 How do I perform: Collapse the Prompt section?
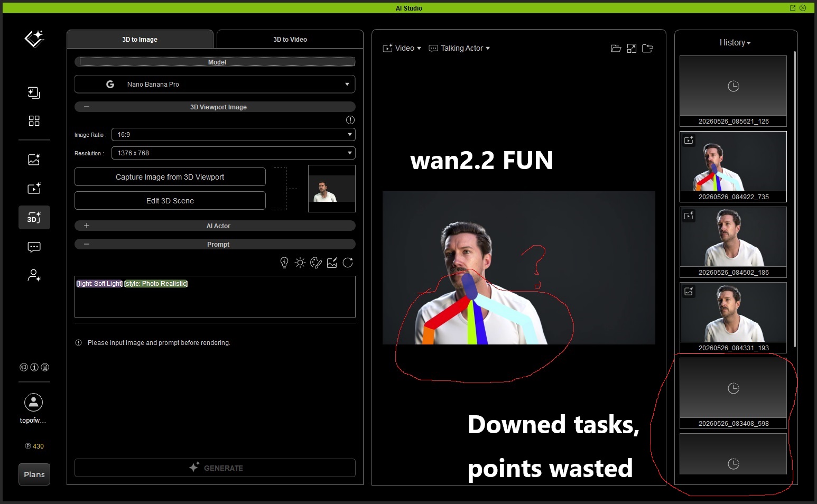click(x=87, y=244)
